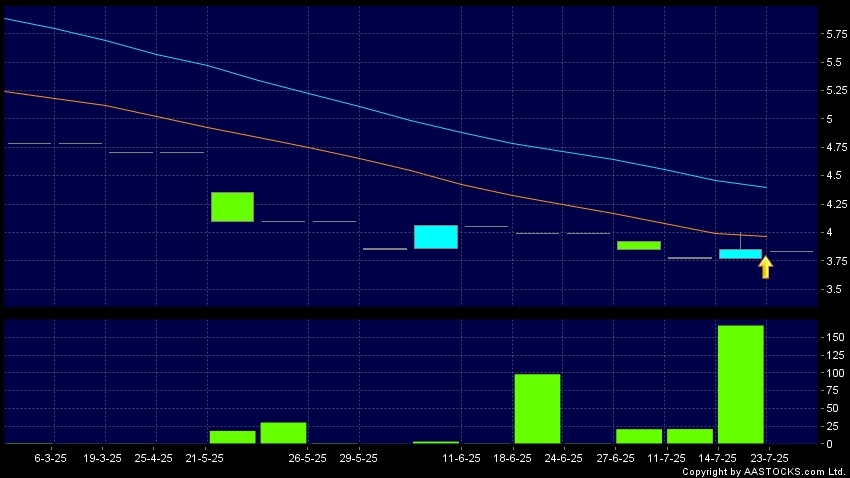Select the upper blue moving average line
Screen dimensions: 850x478
(385, 112)
